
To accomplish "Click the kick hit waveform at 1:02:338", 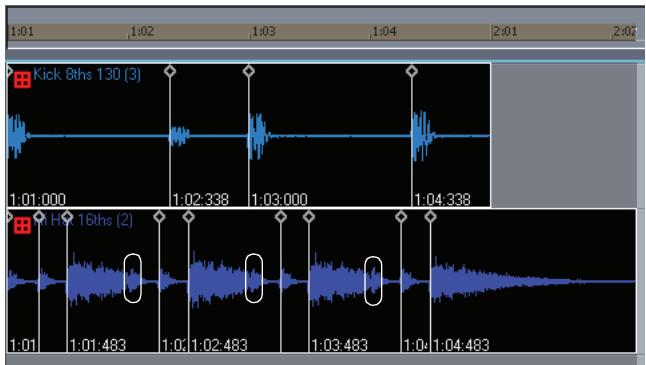I will click(180, 136).
